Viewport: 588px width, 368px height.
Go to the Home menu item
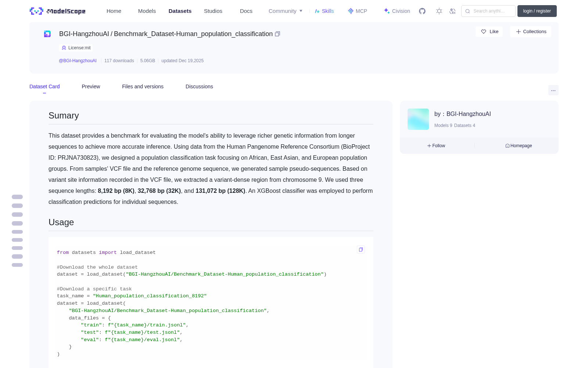[x=114, y=11]
